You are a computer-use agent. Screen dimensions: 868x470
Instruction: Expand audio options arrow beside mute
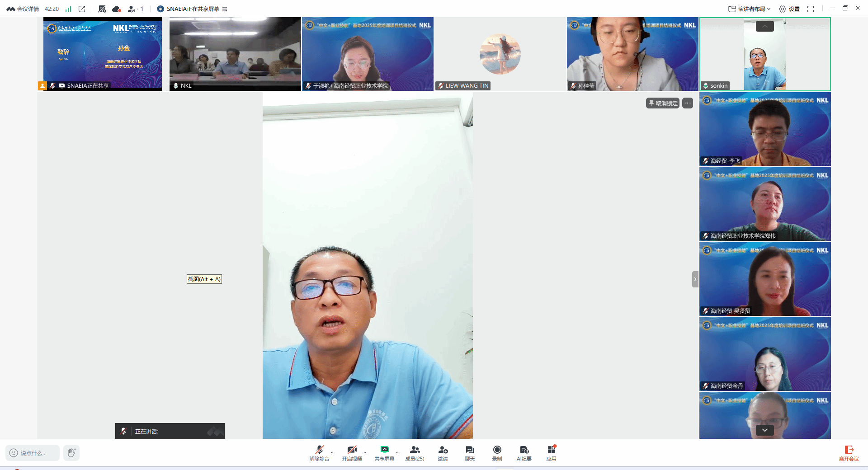pos(332,452)
